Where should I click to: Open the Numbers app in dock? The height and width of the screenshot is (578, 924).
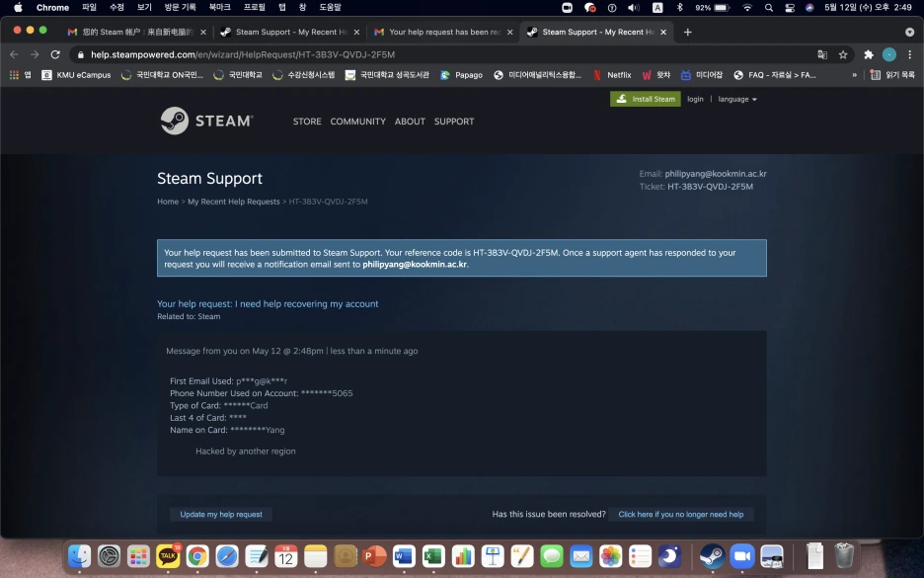(463, 555)
